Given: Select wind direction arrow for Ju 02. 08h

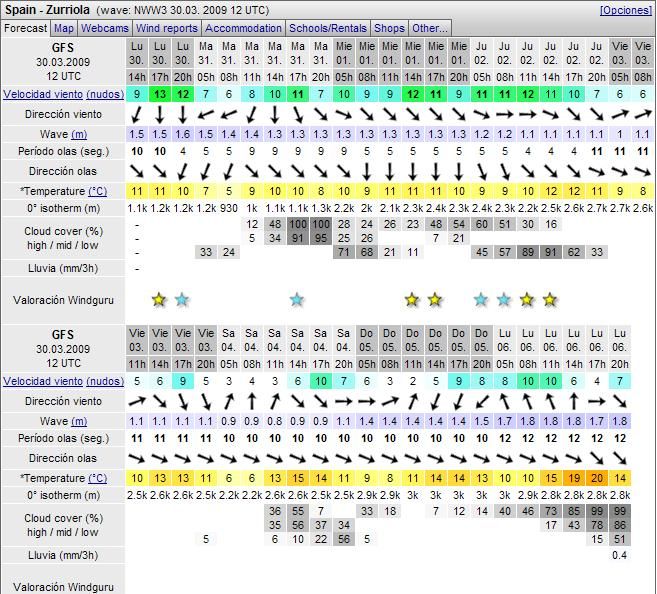Looking at the screenshot, I should (x=504, y=114).
